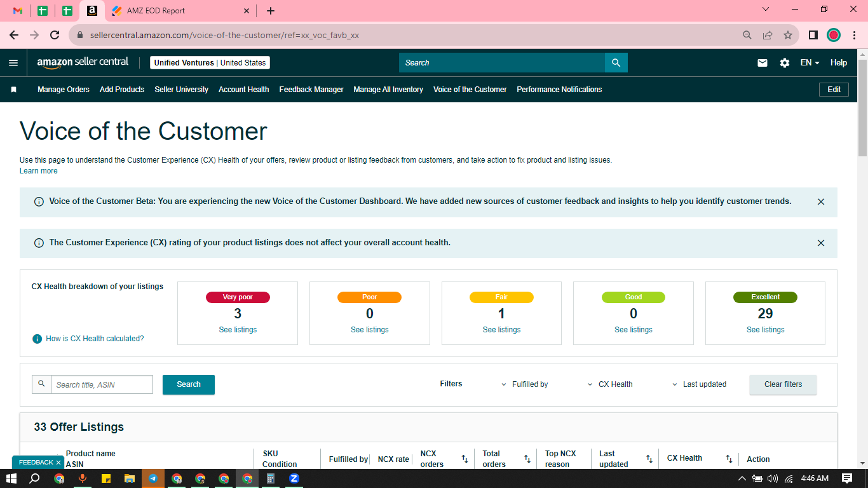868x488 pixels.
Task: Open the Chrome profile avatar
Action: [834, 36]
